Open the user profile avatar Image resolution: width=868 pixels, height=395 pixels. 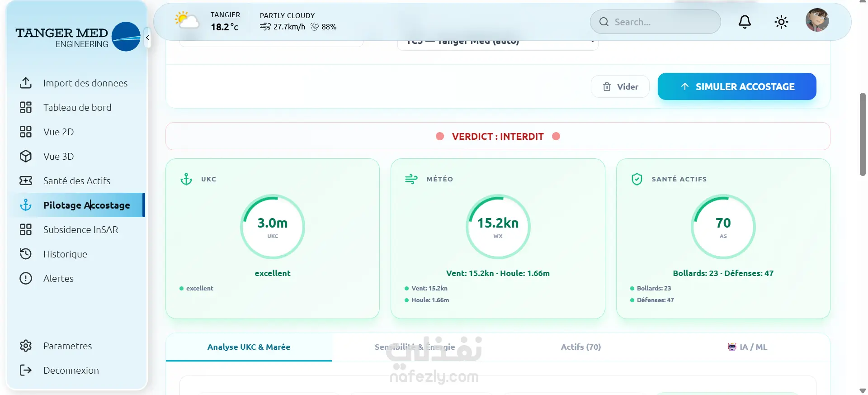click(817, 20)
